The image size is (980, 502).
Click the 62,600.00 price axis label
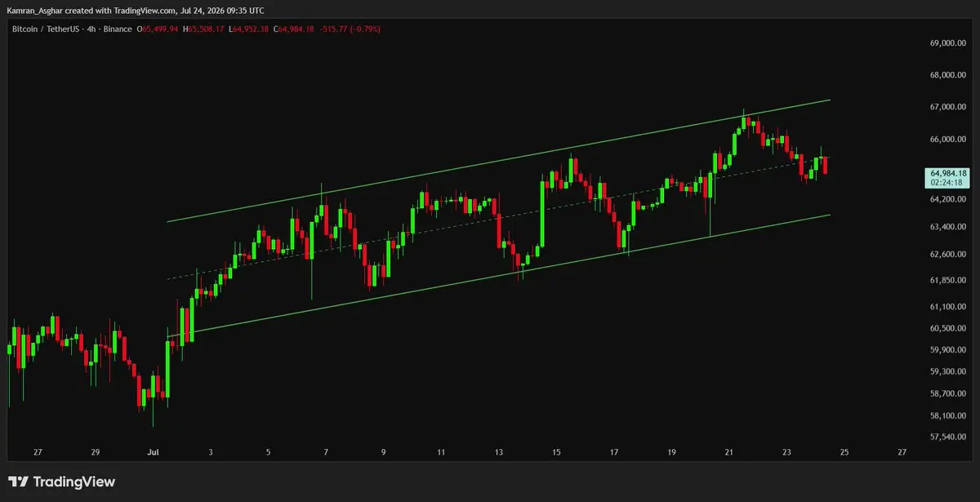click(x=949, y=255)
